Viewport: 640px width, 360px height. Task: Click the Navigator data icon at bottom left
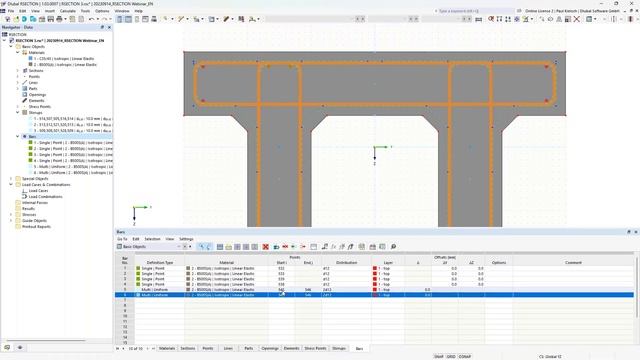[x=7, y=347]
